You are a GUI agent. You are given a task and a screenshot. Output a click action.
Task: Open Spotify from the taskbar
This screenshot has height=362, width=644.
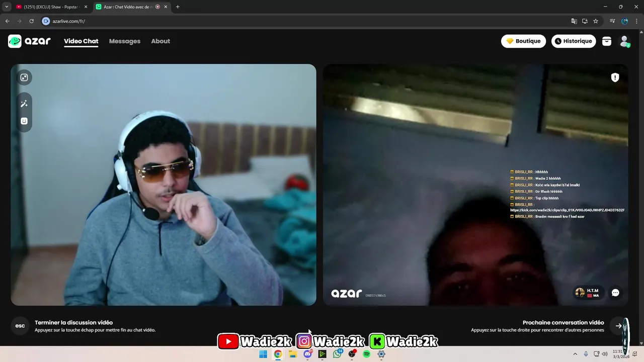pyautogui.click(x=367, y=354)
